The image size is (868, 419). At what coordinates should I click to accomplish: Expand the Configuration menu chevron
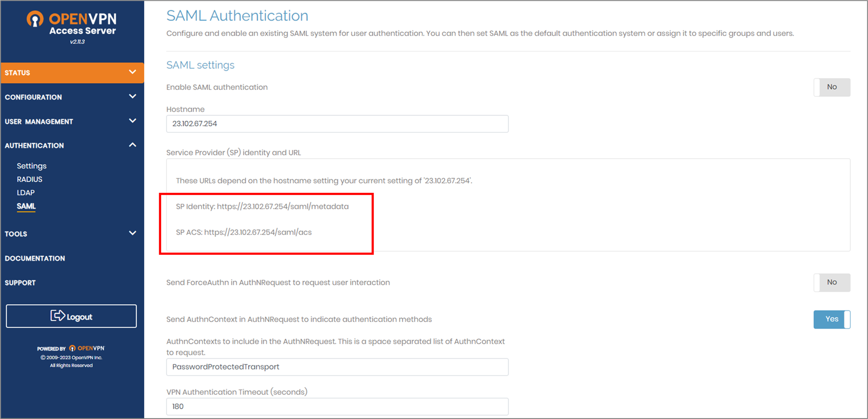pyautogui.click(x=132, y=96)
